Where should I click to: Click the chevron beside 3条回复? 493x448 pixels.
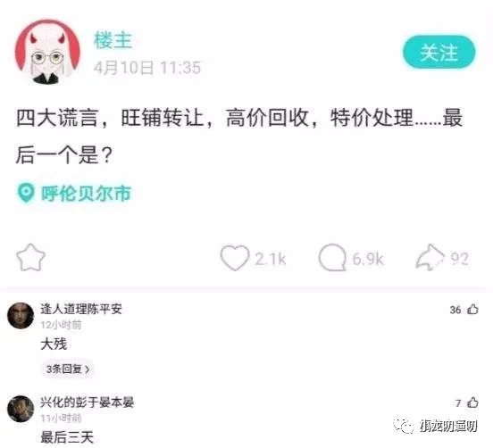(x=88, y=369)
